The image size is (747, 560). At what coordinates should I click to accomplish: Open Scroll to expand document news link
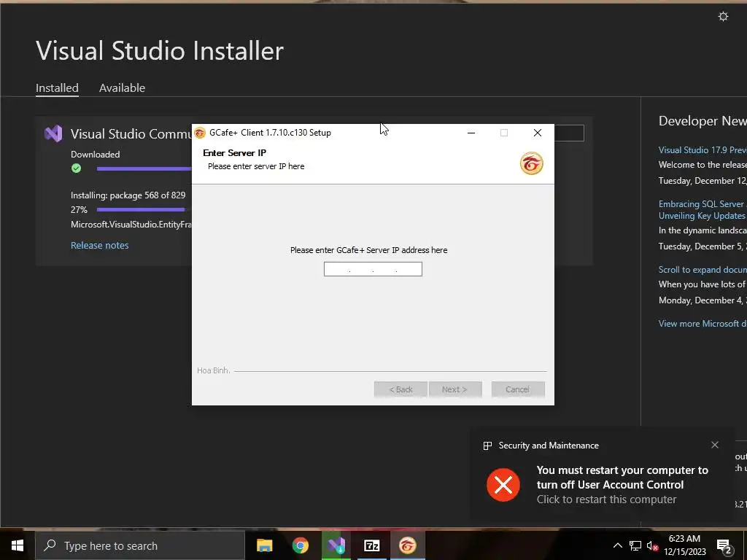pyautogui.click(x=703, y=270)
